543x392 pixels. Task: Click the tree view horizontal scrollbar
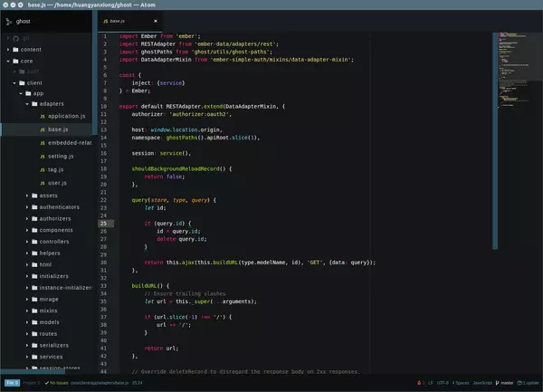[33, 372]
